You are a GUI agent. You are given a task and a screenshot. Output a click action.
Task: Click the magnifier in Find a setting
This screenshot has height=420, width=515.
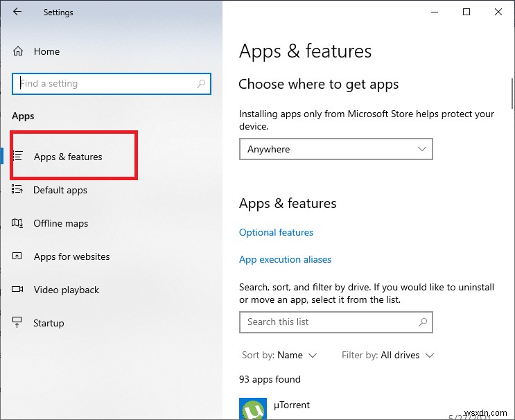point(201,84)
